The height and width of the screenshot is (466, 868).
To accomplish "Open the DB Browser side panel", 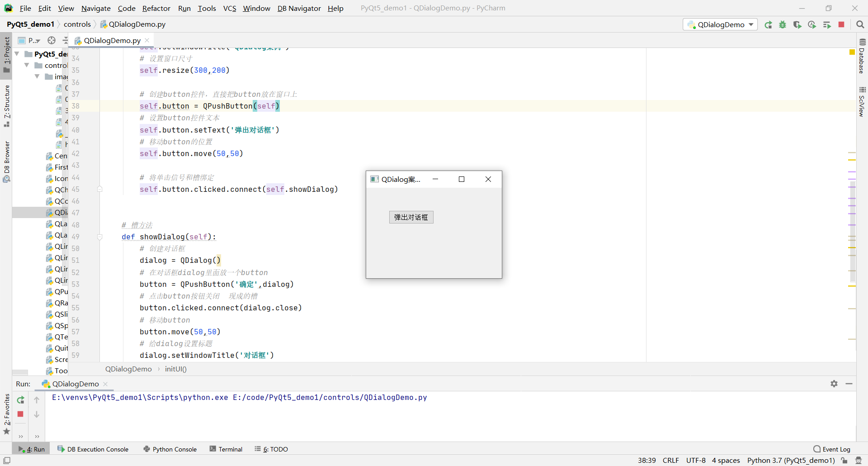I will 6,162.
